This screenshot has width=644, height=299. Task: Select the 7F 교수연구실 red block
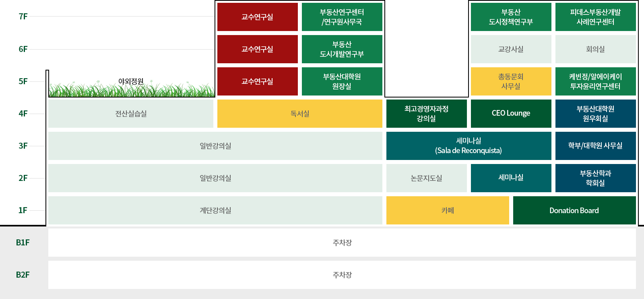click(257, 17)
